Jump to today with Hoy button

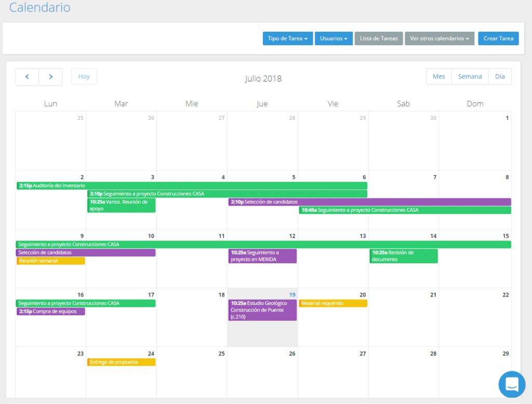coord(84,77)
